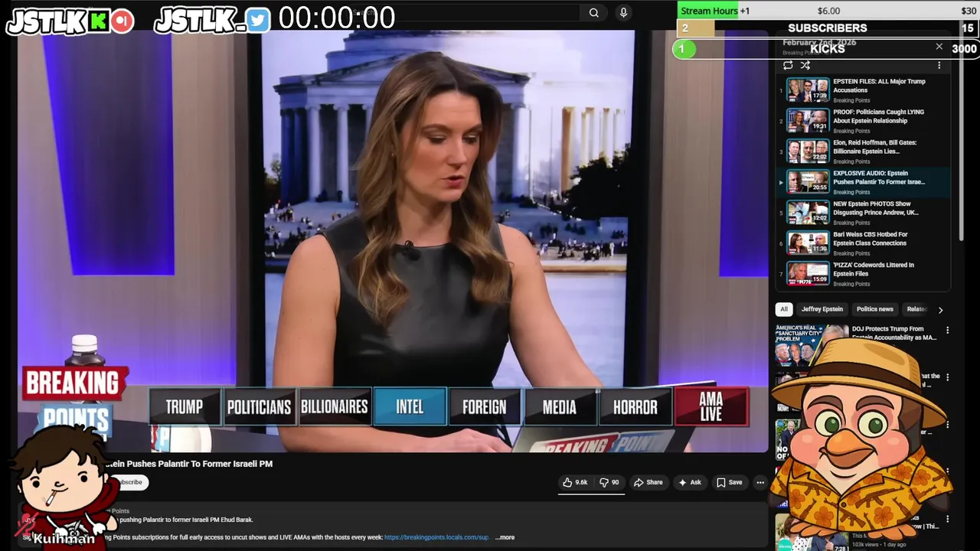
Task: Click title 'Elon, Reid Hoffman, Bill Gates: Billionaire'
Action: click(x=874, y=147)
